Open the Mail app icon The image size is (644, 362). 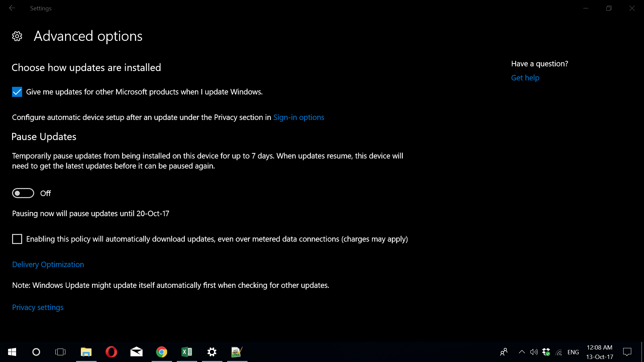click(x=137, y=352)
